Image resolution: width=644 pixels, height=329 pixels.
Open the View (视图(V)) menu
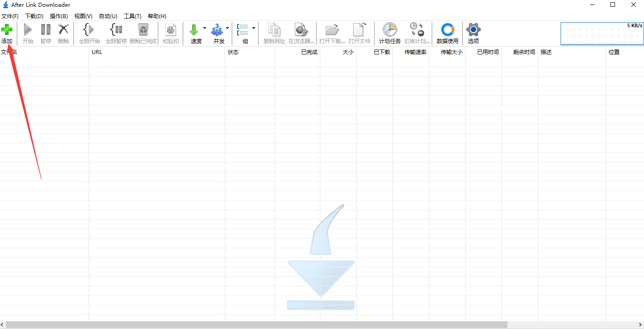click(83, 16)
